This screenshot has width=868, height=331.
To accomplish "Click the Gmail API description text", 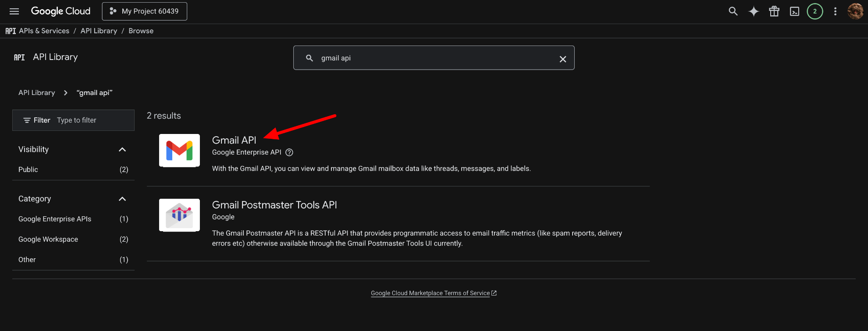I will pos(371,169).
